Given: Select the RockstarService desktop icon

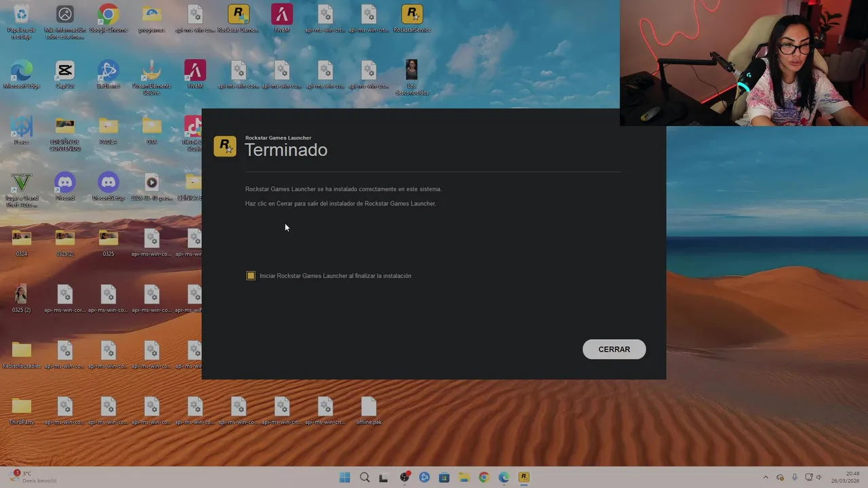Looking at the screenshot, I should click(x=412, y=19).
